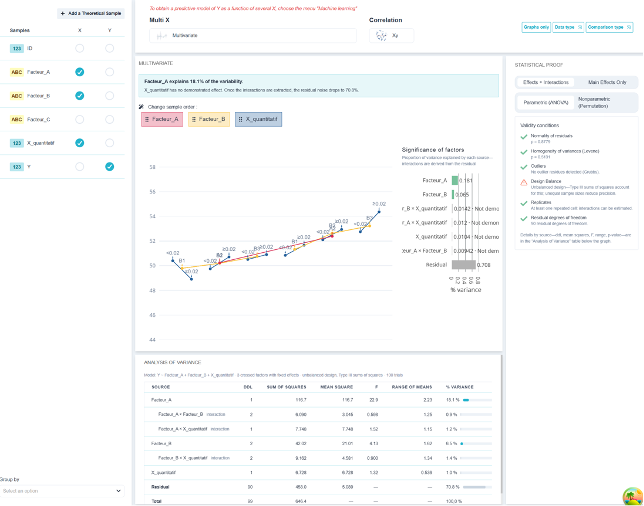
Task: Click the drag handle icon on Facteur_A chip
Action: click(x=147, y=120)
